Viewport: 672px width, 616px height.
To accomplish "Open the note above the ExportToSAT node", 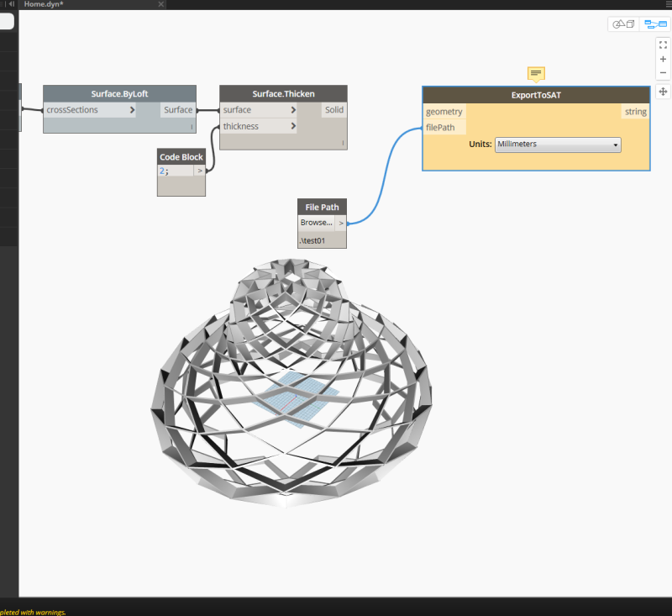I will (535, 73).
